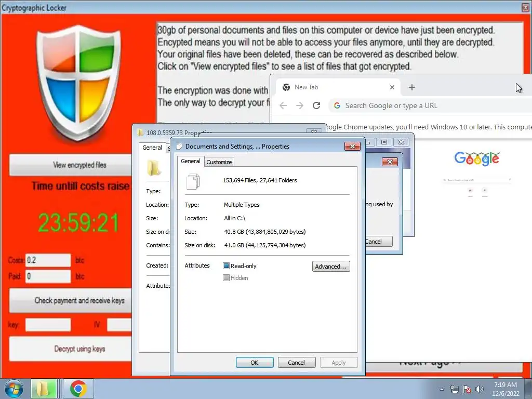Focus Chrome's Search Google or type a URL bar
The width and height of the screenshot is (532, 399).
click(x=430, y=105)
